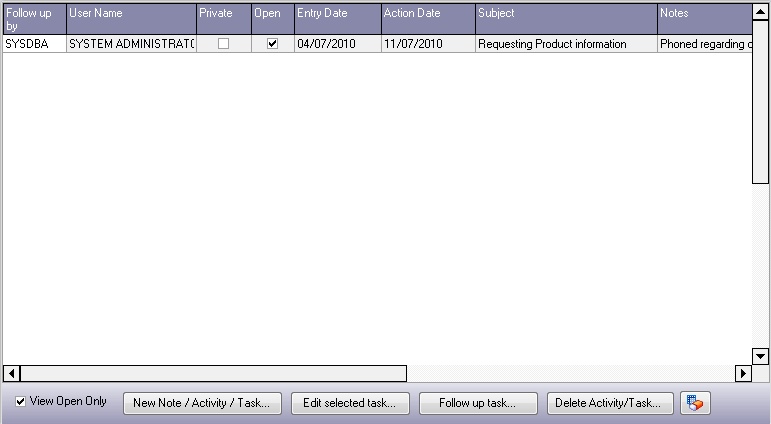Screen dimensions: 771x424
Task: Click the icon button beside Delete Activity/Task
Action: (695, 403)
